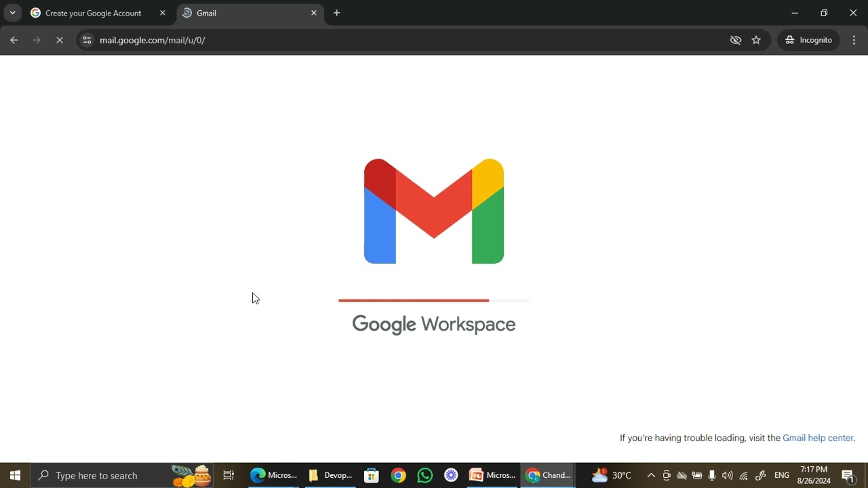This screenshot has height=488, width=868.
Task: Close the Gmail tab
Action: click(x=314, y=13)
